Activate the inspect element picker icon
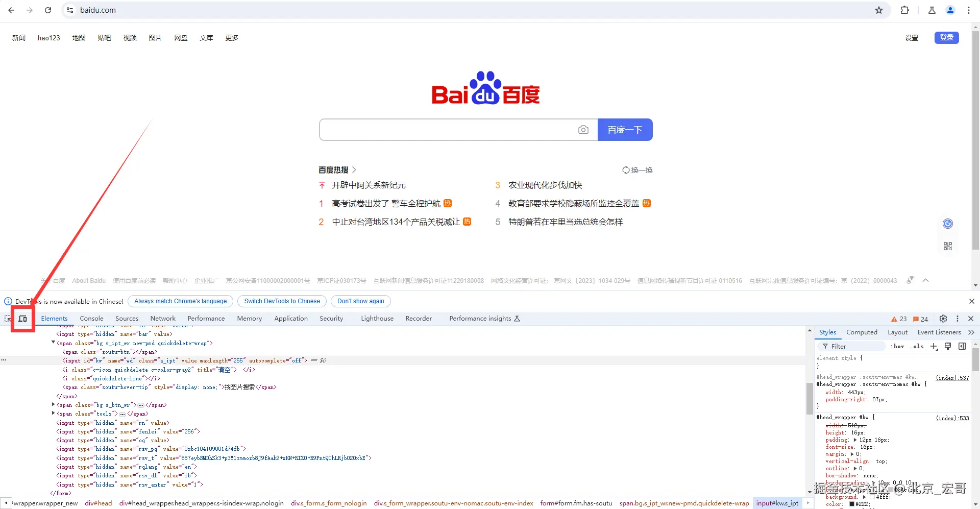 pyautogui.click(x=8, y=319)
